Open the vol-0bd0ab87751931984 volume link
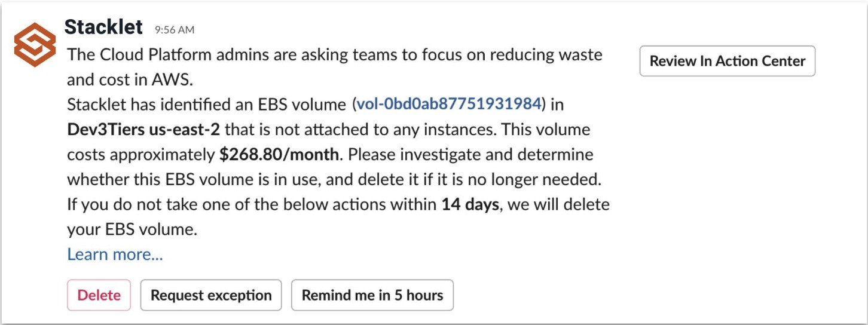 [x=448, y=105]
